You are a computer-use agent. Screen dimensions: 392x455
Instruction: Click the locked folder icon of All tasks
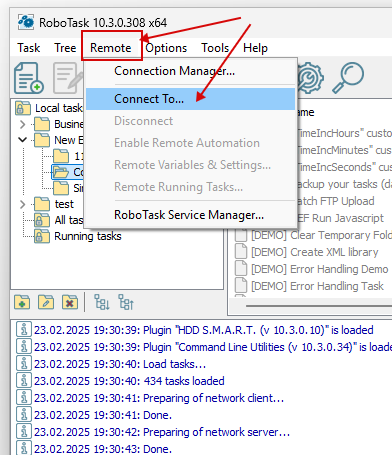[x=42, y=220]
